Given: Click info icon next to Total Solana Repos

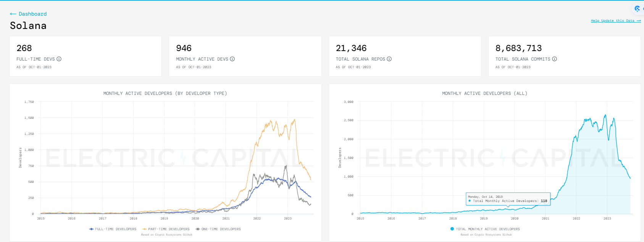Looking at the screenshot, I should point(389,59).
